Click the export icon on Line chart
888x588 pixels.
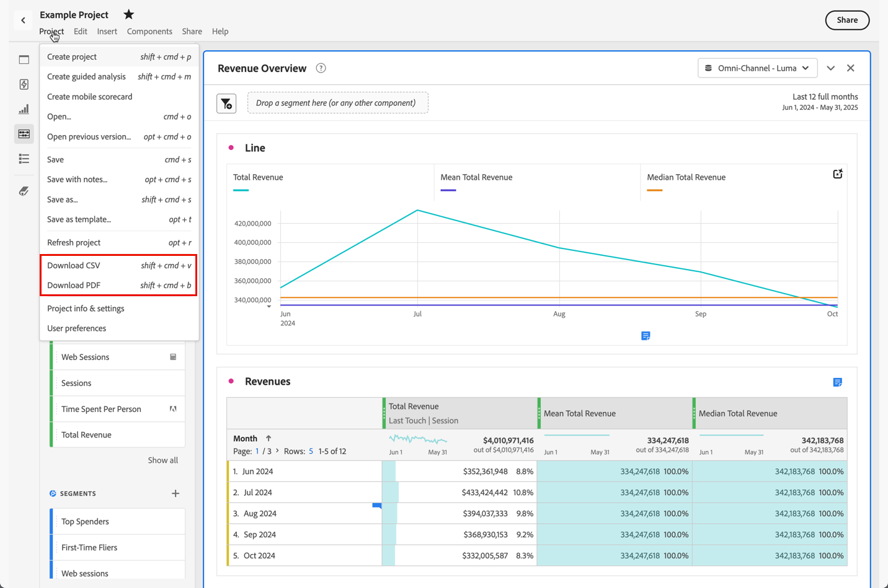[837, 174]
